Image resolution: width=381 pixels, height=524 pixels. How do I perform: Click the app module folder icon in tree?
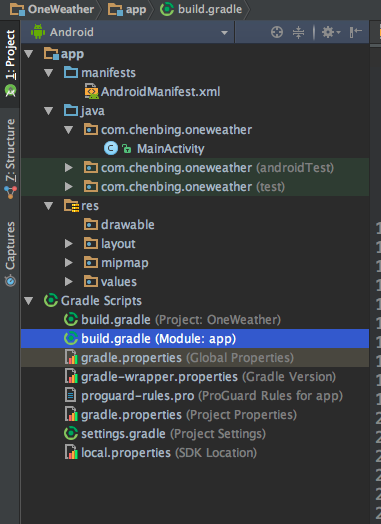click(x=51, y=54)
